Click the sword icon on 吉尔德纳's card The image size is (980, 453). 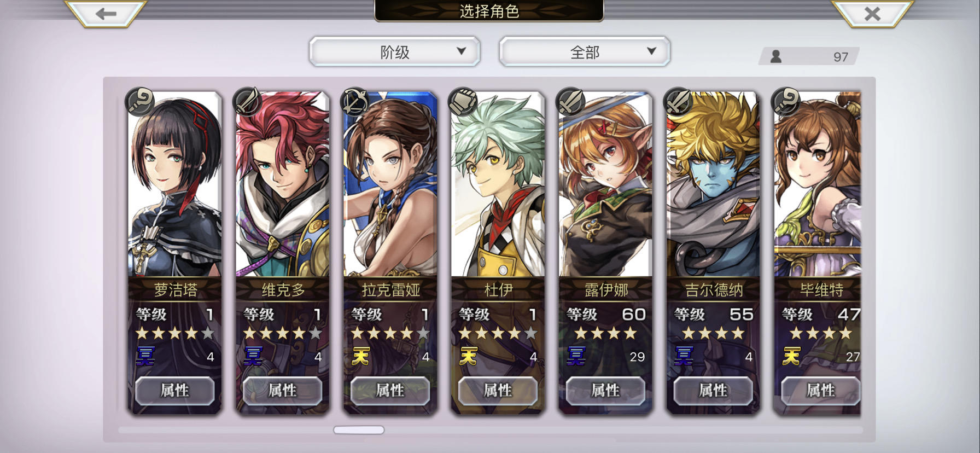point(678,101)
